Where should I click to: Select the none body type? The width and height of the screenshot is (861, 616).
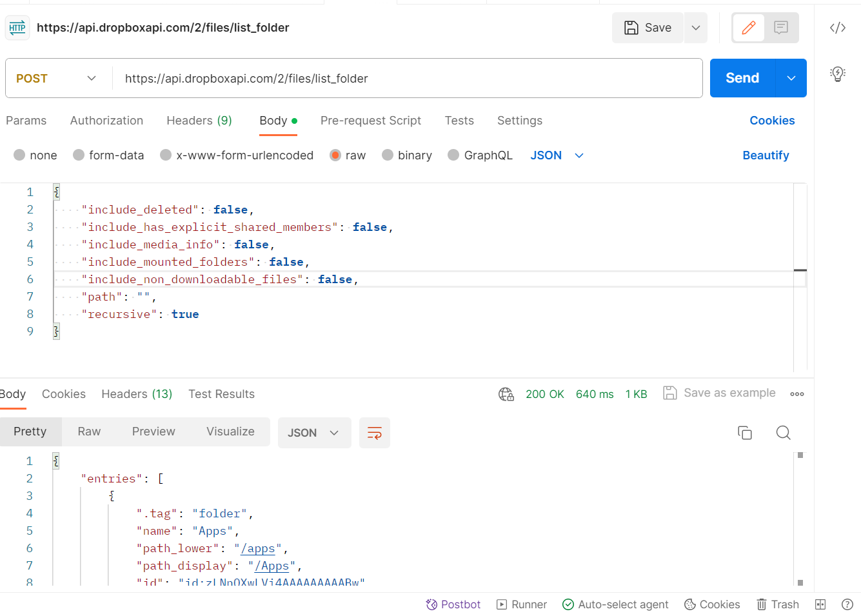pyautogui.click(x=35, y=155)
